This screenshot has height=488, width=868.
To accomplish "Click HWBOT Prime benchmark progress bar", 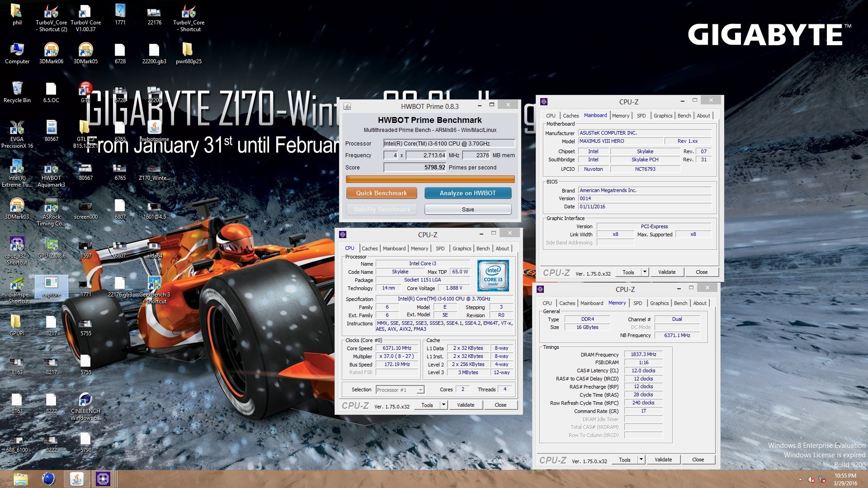I will tap(430, 179).
